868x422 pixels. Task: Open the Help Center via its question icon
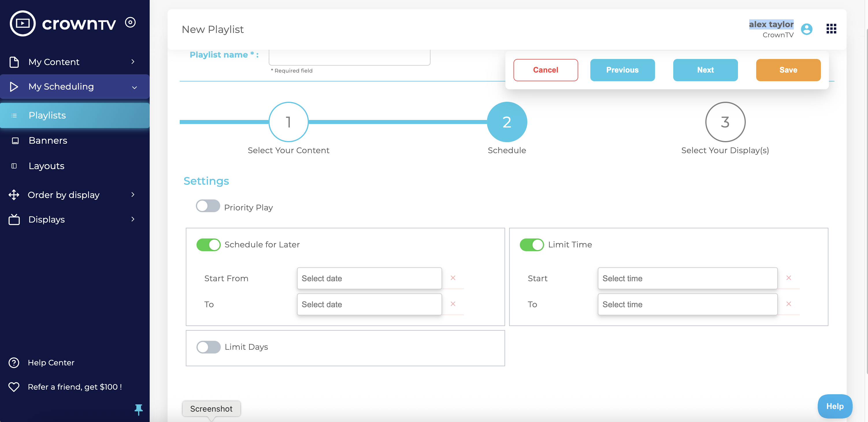(x=14, y=362)
